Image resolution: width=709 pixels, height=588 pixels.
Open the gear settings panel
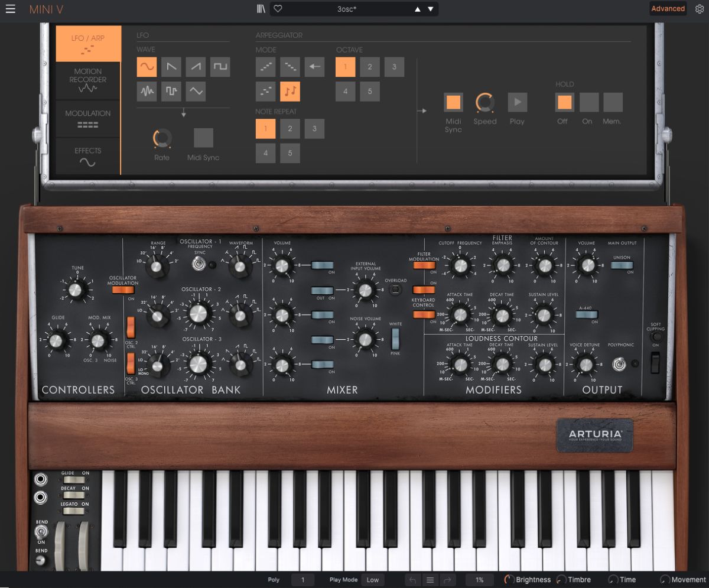[700, 9]
